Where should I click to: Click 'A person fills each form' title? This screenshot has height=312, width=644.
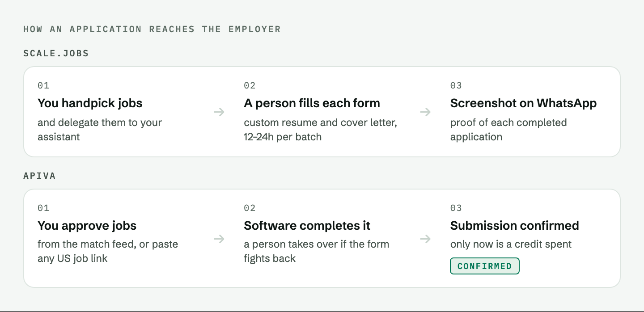(x=312, y=103)
